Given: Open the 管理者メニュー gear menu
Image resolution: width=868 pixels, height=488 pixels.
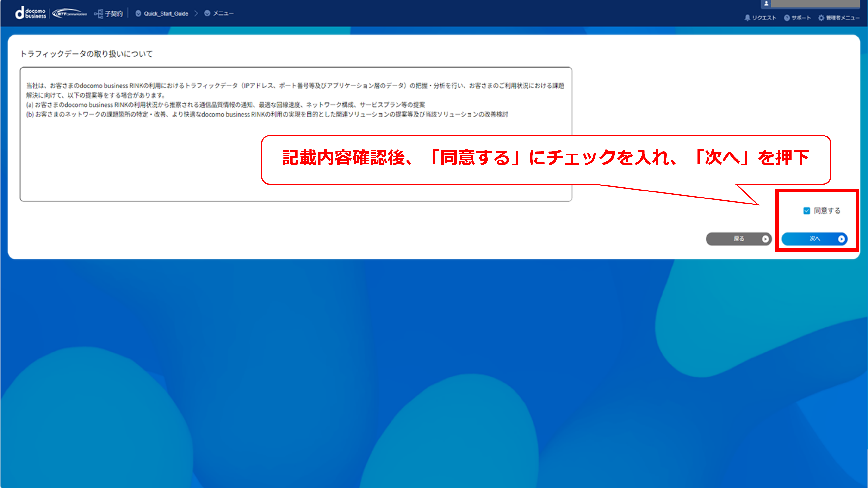Looking at the screenshot, I should 839,18.
